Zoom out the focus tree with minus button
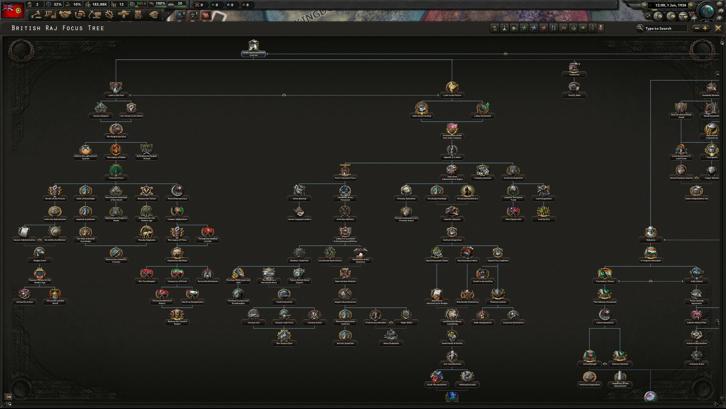This screenshot has width=726, height=409. point(696,28)
